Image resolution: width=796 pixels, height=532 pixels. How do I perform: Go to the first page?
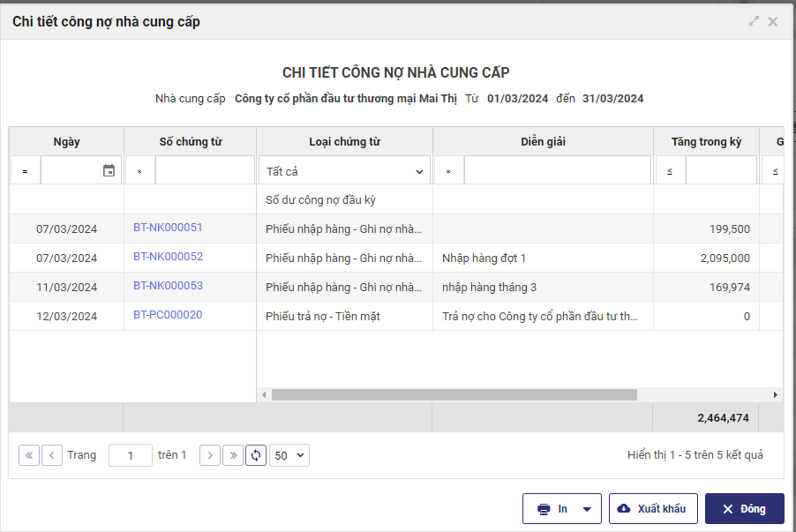(29, 455)
